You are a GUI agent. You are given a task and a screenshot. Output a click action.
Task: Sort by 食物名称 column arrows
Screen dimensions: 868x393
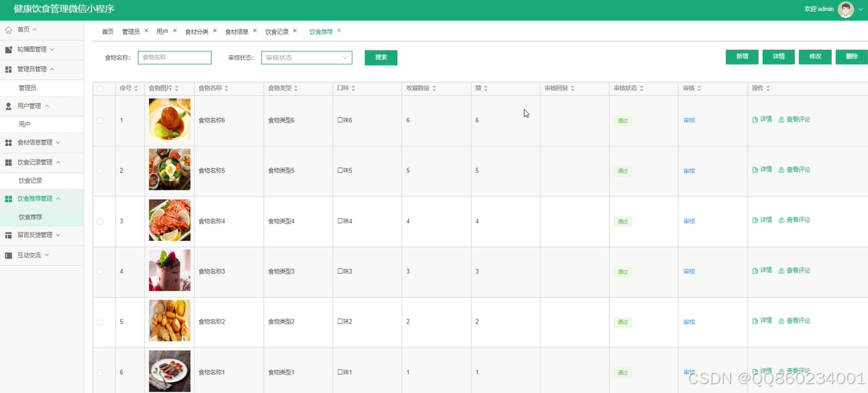click(227, 89)
